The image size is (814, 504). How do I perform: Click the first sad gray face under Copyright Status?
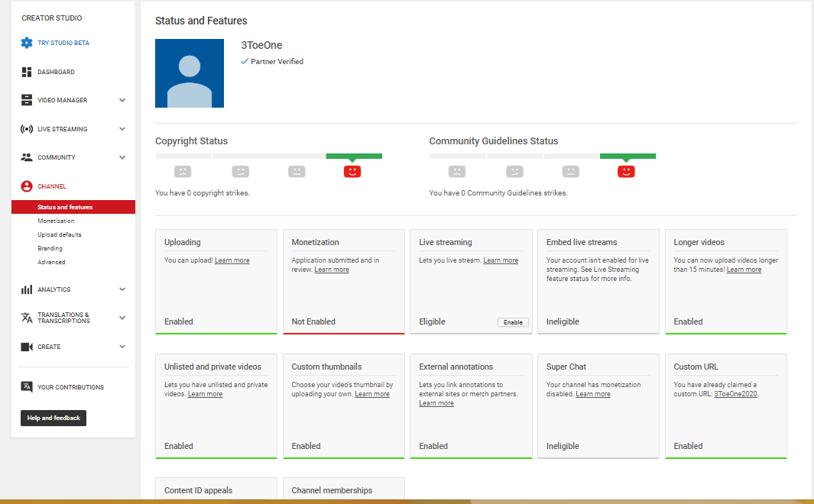click(183, 172)
